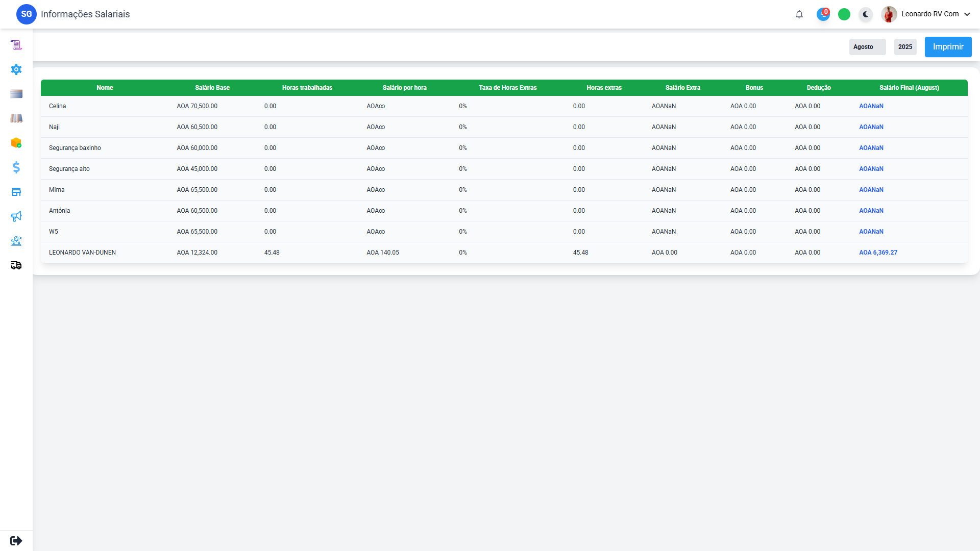980x551 pixels.
Task: Open the settings gear in sidebar
Action: [x=16, y=69]
